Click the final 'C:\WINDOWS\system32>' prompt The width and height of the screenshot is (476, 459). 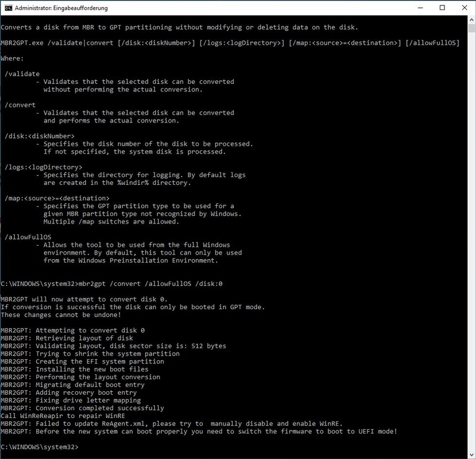[39, 447]
